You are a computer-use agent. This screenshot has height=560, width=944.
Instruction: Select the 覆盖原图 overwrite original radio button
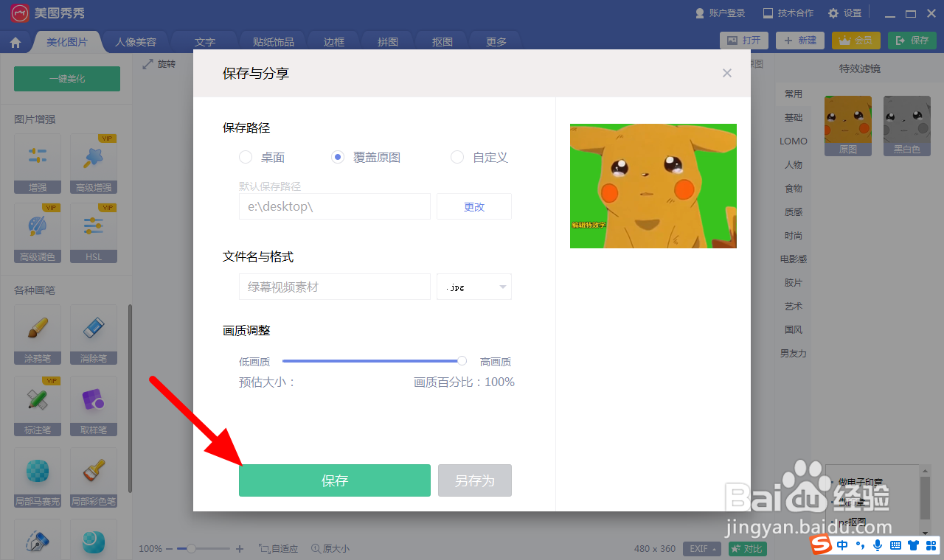tap(337, 157)
